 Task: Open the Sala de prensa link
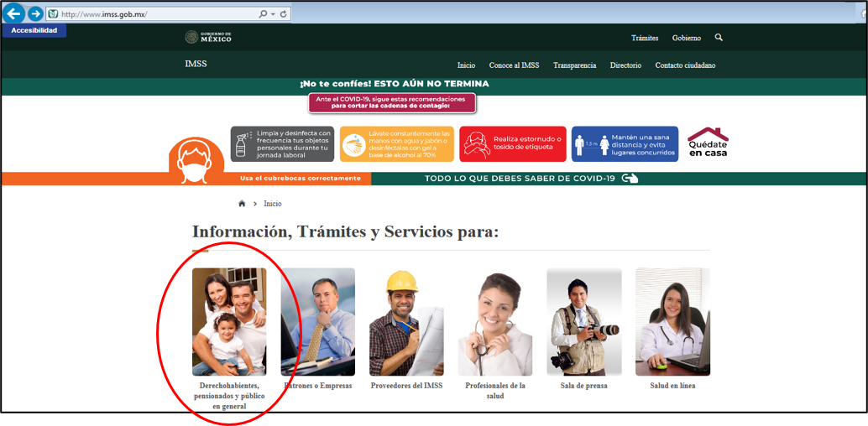tap(584, 386)
